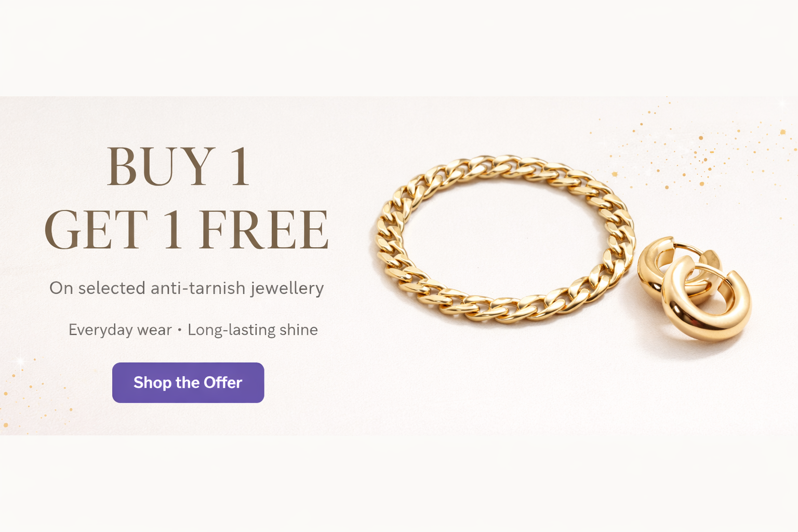Click the empty center inside the bracelet
This screenshot has width=798, height=532.
tap(504, 239)
